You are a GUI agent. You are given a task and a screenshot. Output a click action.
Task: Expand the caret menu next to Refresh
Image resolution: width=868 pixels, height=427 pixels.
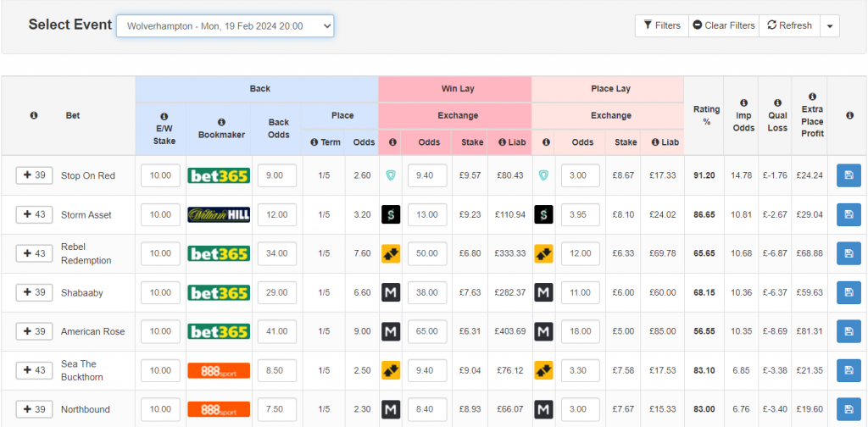830,26
